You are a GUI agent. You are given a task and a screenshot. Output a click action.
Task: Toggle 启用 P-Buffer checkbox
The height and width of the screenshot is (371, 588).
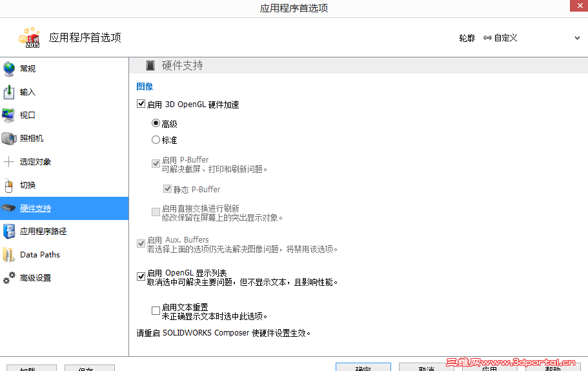(156, 163)
